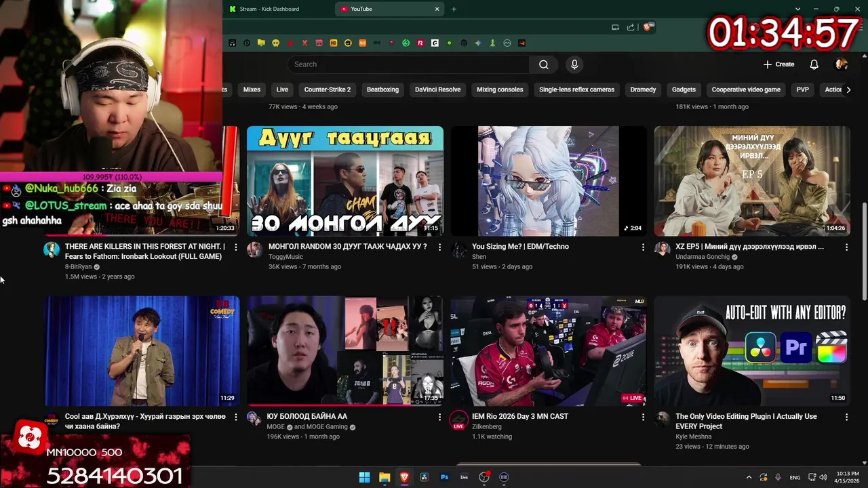The image size is (868, 488).
Task: Open the white R on red bookmark
Action: coord(420,43)
